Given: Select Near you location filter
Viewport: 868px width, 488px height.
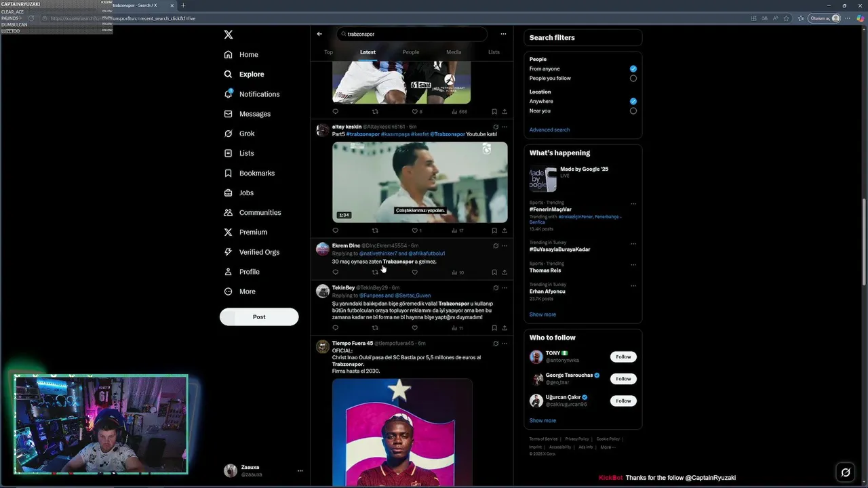Looking at the screenshot, I should (x=633, y=110).
